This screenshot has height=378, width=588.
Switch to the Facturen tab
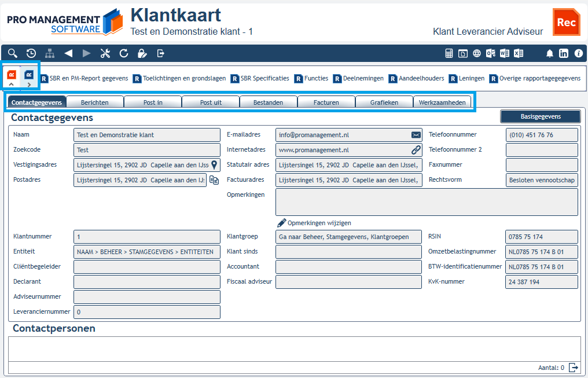coord(326,102)
